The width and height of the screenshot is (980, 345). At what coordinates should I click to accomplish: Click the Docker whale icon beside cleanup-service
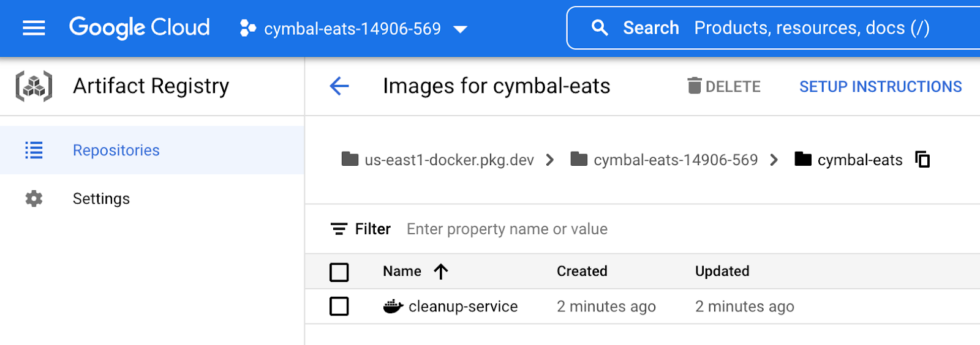(x=393, y=306)
